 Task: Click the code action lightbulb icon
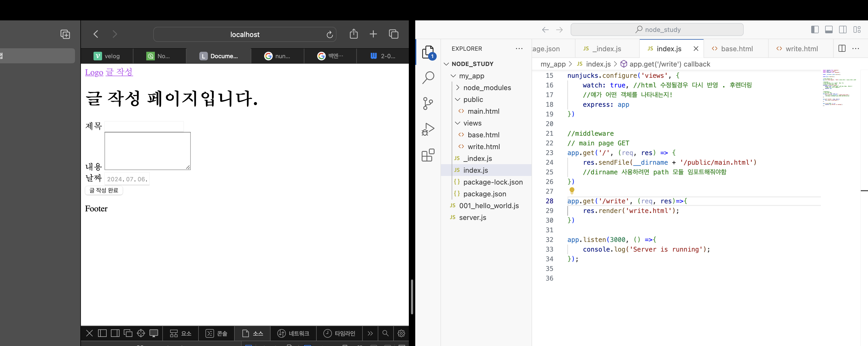(572, 191)
